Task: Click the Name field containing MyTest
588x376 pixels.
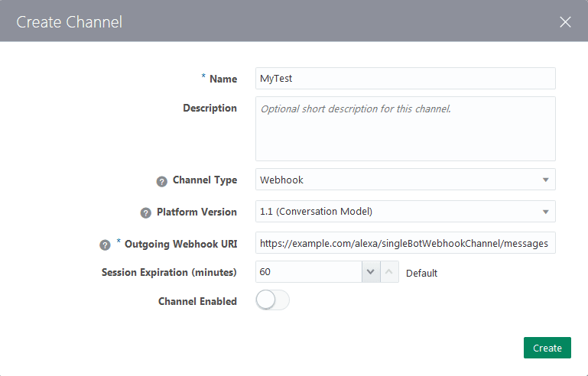Action: click(x=405, y=79)
